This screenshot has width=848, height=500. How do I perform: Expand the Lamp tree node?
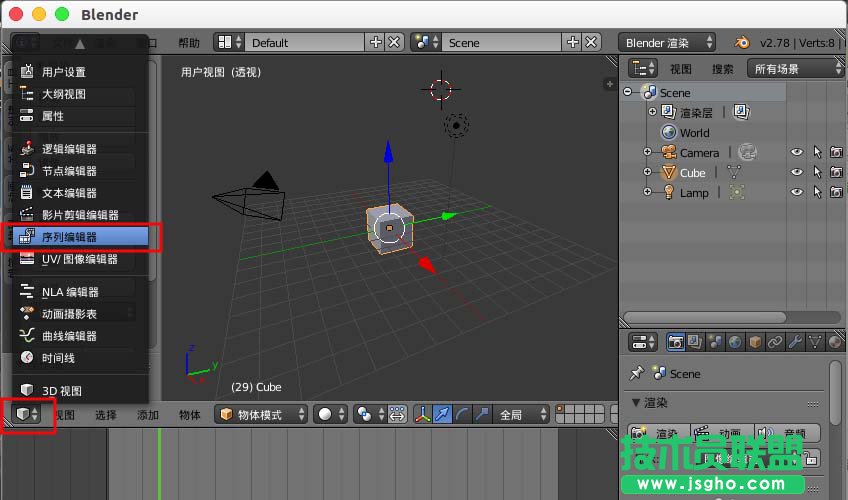coord(647,192)
